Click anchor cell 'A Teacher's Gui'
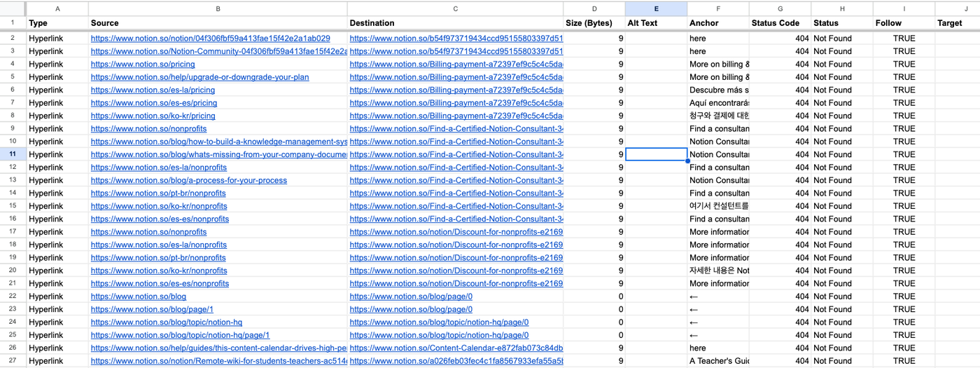Viewport: 980px width, 368px height. (x=718, y=361)
